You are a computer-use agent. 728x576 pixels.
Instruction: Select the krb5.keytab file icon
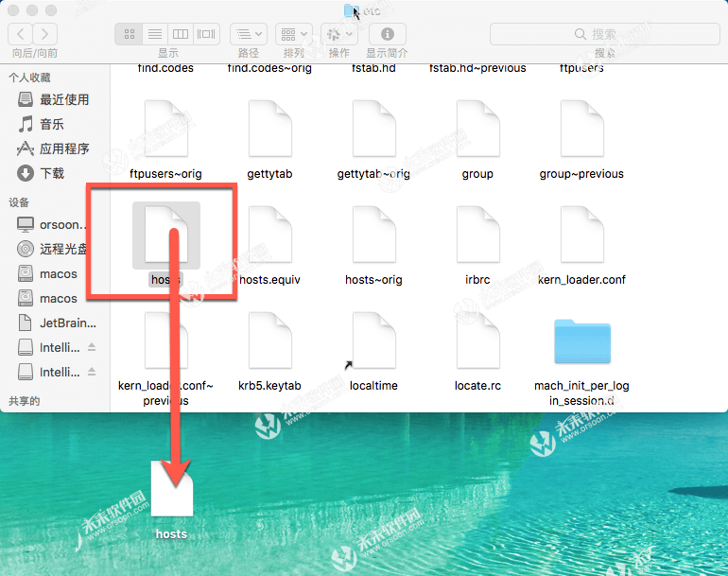[x=269, y=340]
